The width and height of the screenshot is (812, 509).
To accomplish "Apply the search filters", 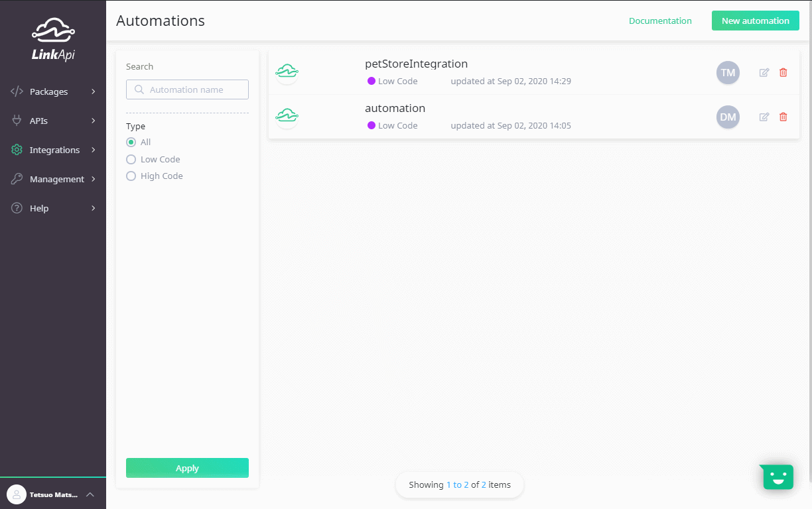I will pyautogui.click(x=187, y=468).
